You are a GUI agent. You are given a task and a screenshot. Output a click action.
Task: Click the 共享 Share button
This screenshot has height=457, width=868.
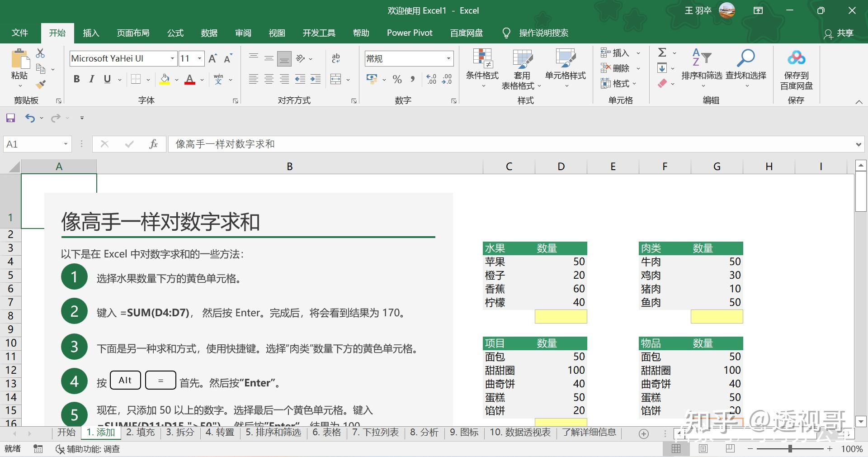coord(839,33)
